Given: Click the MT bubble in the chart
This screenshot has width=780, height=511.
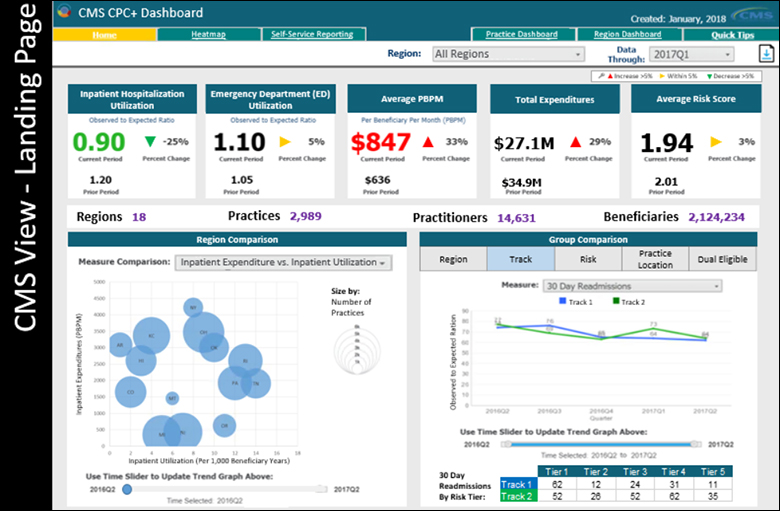Looking at the screenshot, I should pyautogui.click(x=172, y=398).
